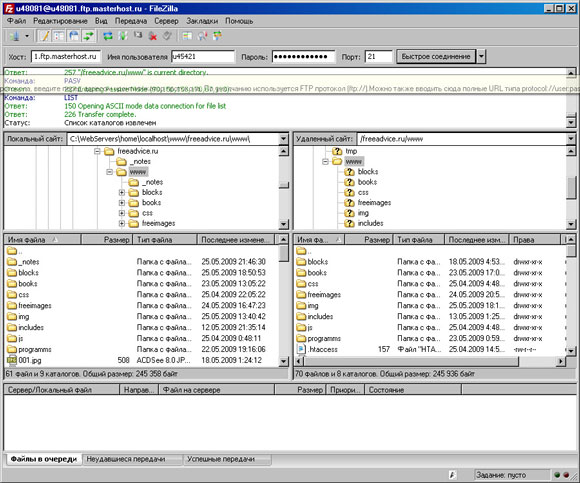Select remote includes folder in tree
The height and width of the screenshot is (483, 580).
[370, 223]
